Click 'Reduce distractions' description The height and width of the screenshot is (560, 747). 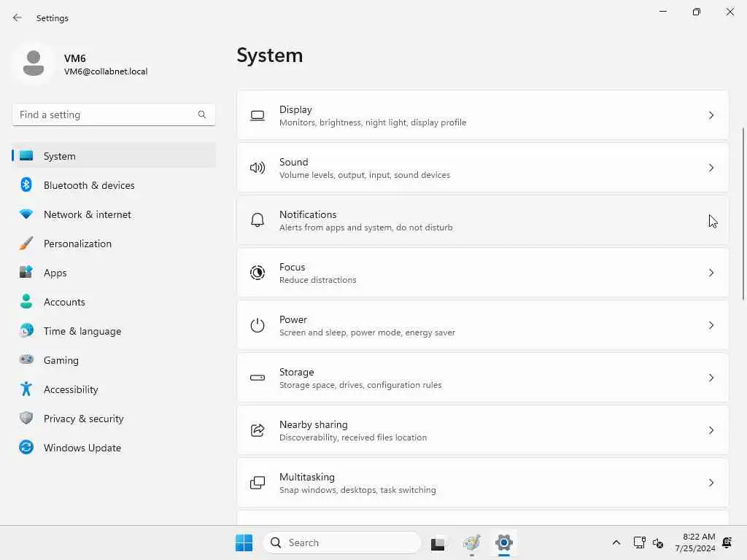[318, 280]
